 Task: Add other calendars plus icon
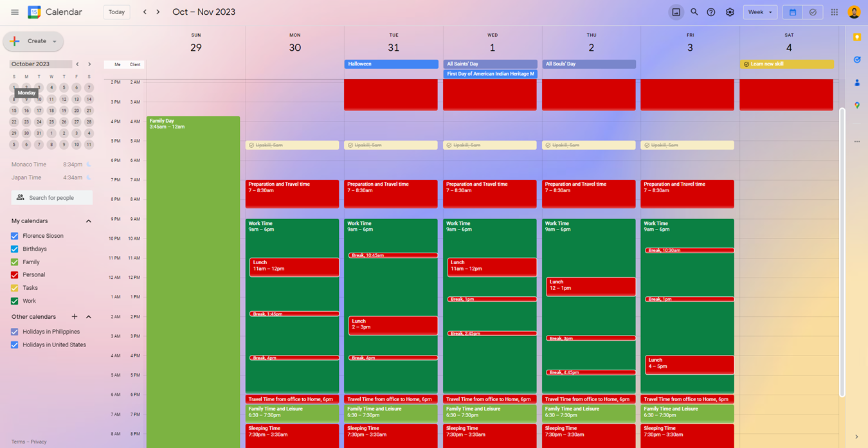coord(75,317)
